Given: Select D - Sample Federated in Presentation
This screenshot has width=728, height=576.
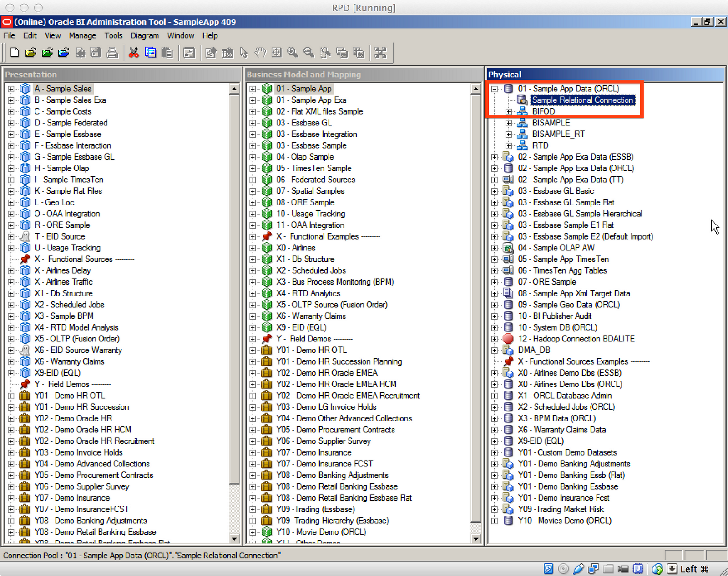Looking at the screenshot, I should (71, 123).
